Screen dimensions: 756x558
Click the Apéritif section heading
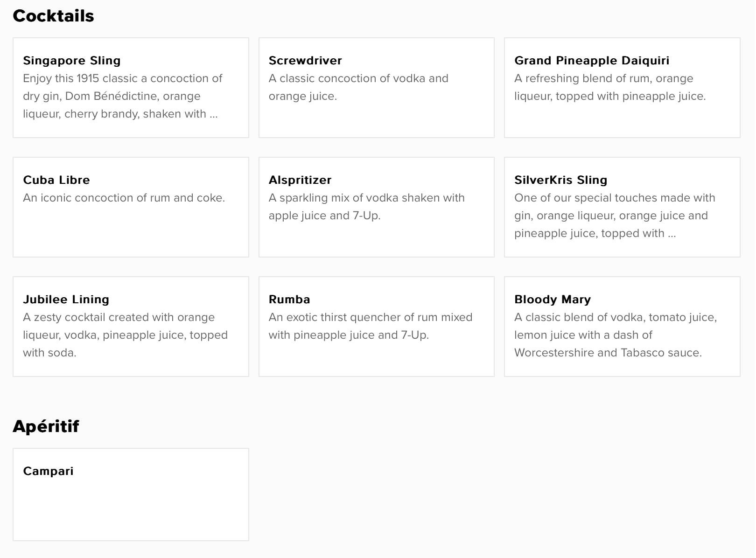46,426
